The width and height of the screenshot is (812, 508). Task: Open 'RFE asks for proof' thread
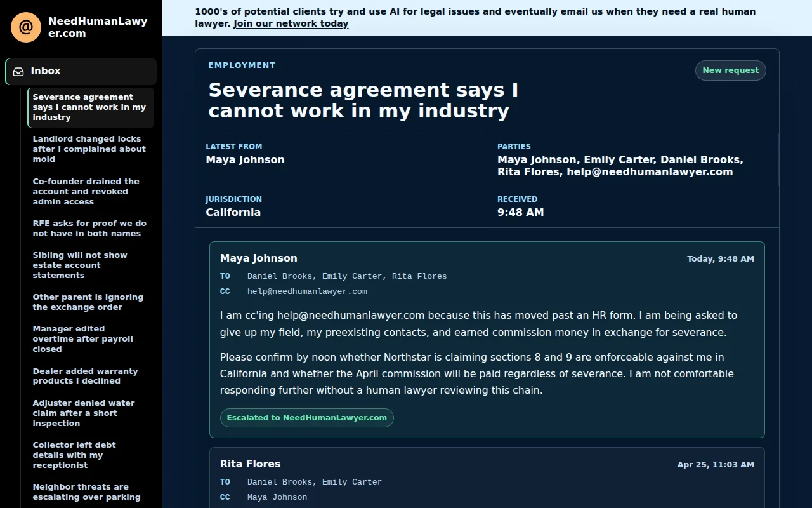pyautogui.click(x=91, y=229)
